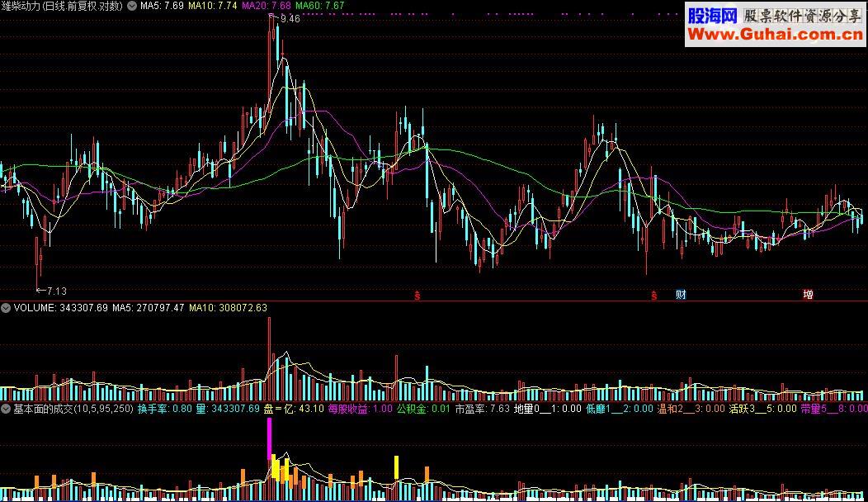Open the 基本面的成交 indicator dropdown arrow

click(6, 409)
